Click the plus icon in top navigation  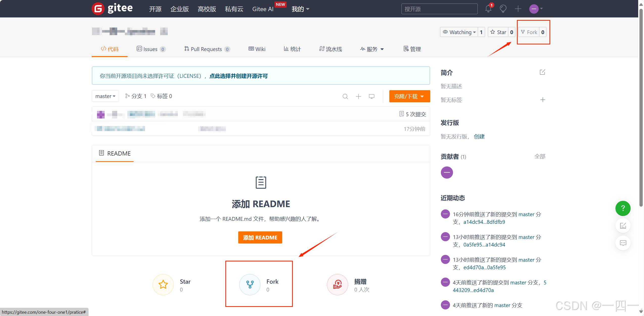[x=518, y=9]
